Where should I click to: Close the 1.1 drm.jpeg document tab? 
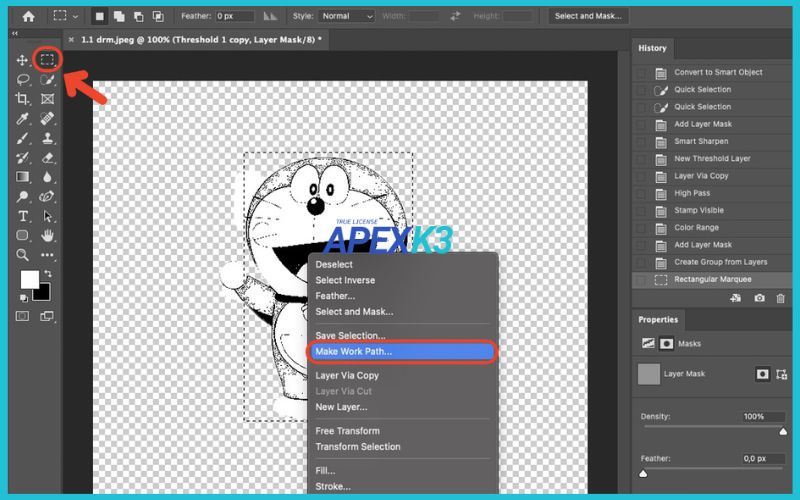71,39
